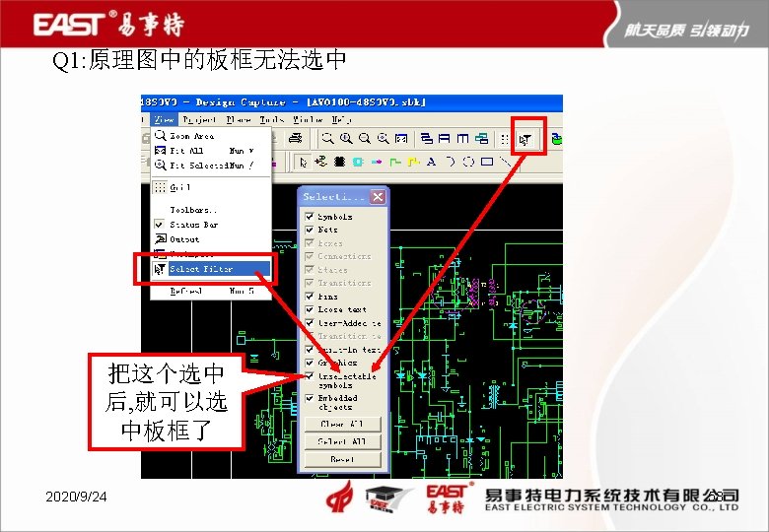Toggle the Pins checkbox
Viewport: 769px width, 532px height.
(309, 296)
